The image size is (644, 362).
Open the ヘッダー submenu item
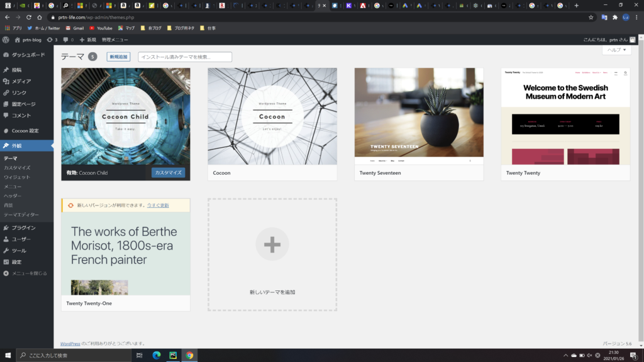pos(13,196)
